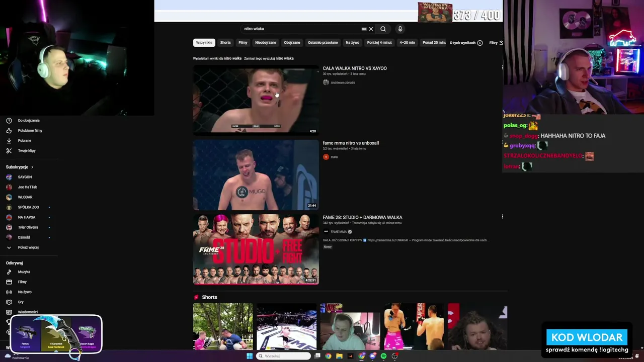Open SPÓŁKA ZOO channel avatar
This screenshot has height=362, width=644.
(x=9, y=207)
